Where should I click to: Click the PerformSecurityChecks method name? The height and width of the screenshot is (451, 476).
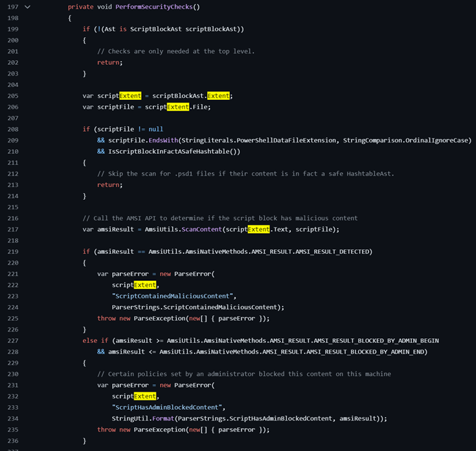[x=153, y=7]
